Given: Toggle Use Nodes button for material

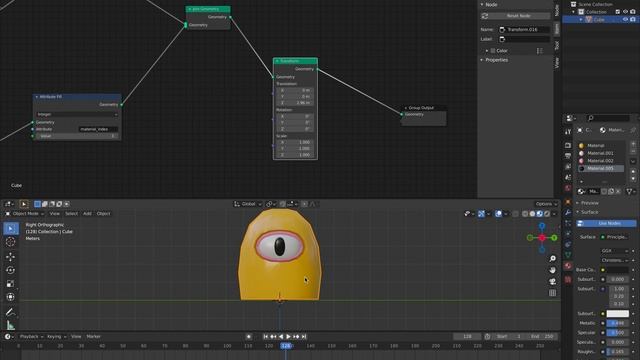Looking at the screenshot, I should coord(606,223).
